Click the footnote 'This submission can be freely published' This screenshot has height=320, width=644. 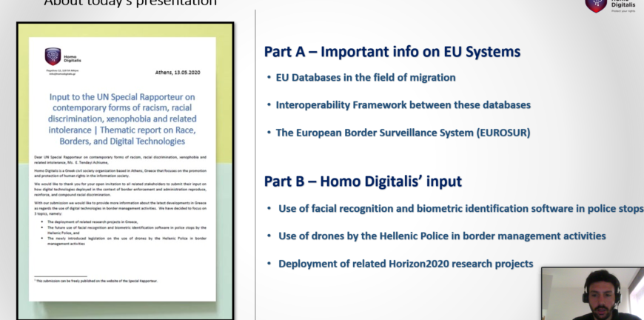96,281
